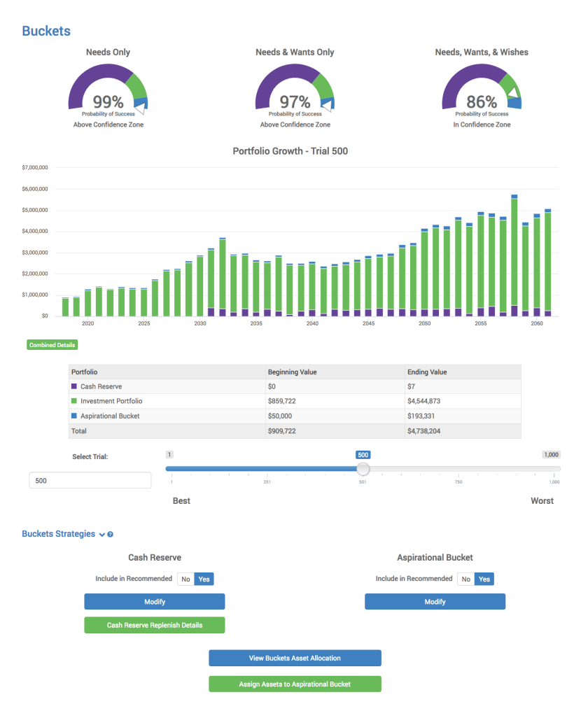Viewport: 588px width, 718px height.
Task: Click View Buckets Asset Allocation
Action: pos(295,658)
